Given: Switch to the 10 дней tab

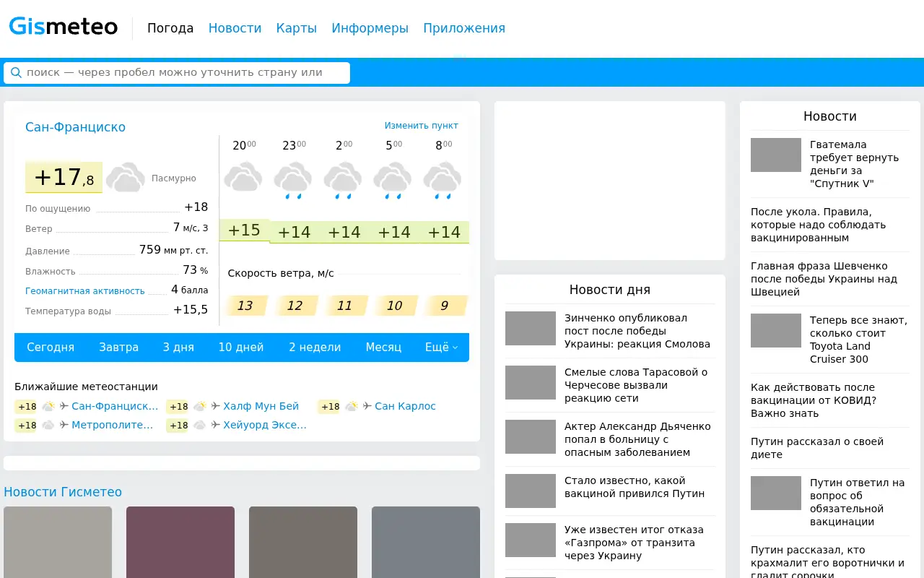Looking at the screenshot, I should [241, 347].
